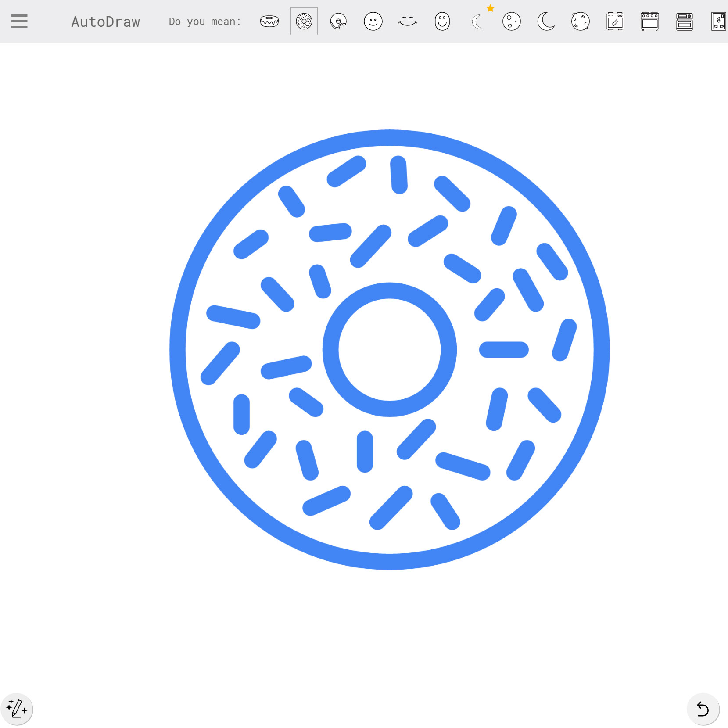Open the hamburger menu
The width and height of the screenshot is (728, 728).
tap(19, 21)
